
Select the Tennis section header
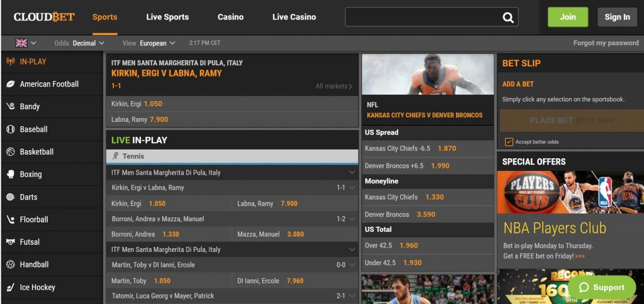[x=232, y=156]
